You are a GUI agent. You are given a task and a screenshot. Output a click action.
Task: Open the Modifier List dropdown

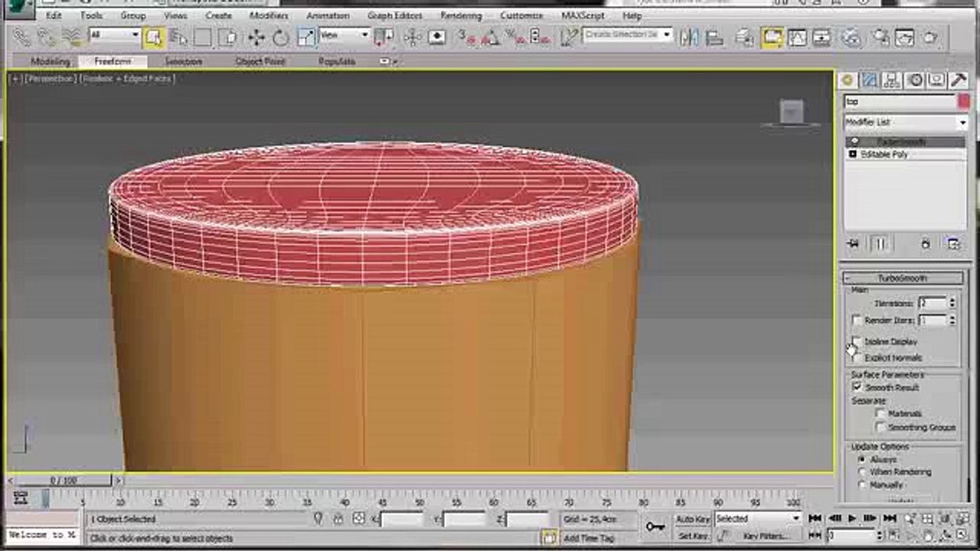906,122
